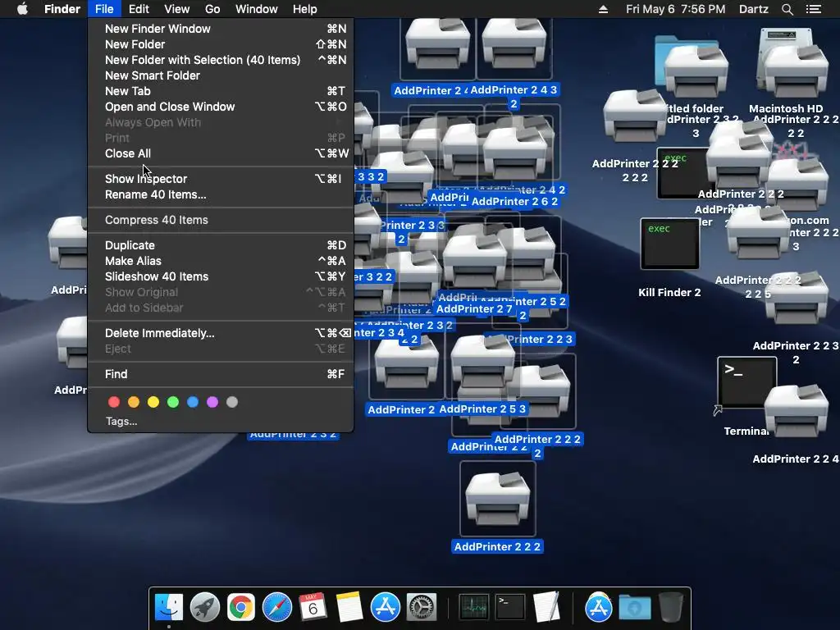This screenshot has height=630, width=840.
Task: Apply the red tag color
Action: [114, 402]
